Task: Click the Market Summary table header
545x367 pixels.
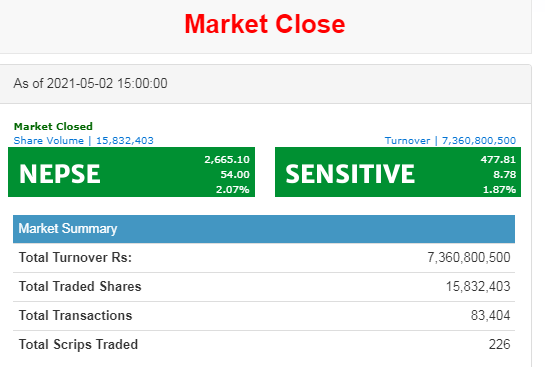Action: point(264,229)
